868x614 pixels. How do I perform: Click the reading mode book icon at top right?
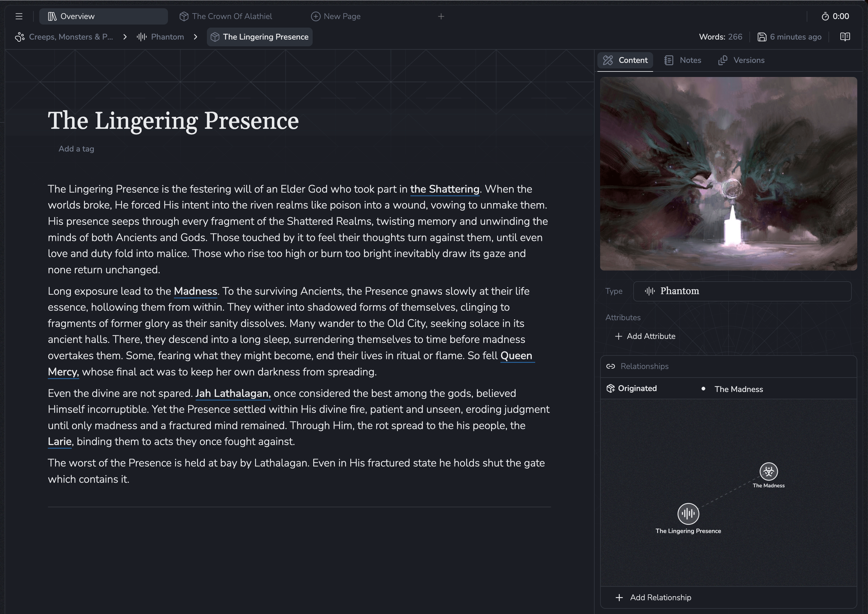pos(845,37)
